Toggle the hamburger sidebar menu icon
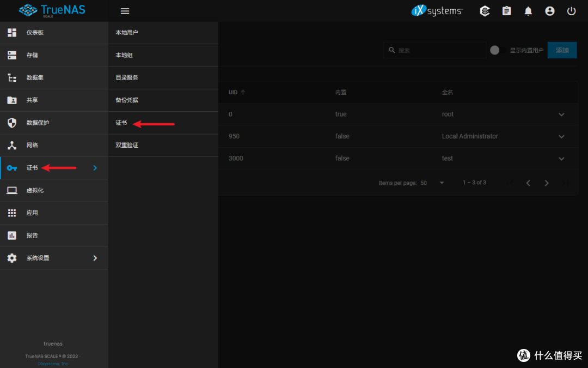The width and height of the screenshot is (588, 368). coord(125,11)
